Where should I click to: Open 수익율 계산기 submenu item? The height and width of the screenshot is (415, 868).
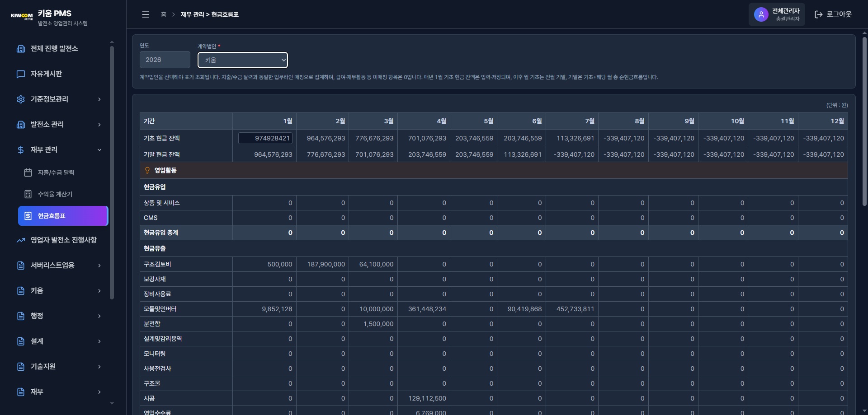pyautogui.click(x=62, y=194)
